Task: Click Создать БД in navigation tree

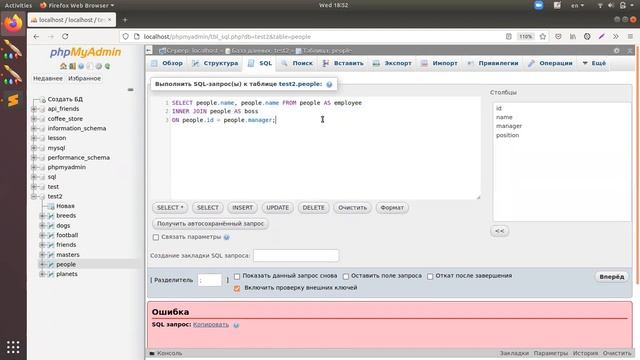Action: pyautogui.click(x=65, y=99)
